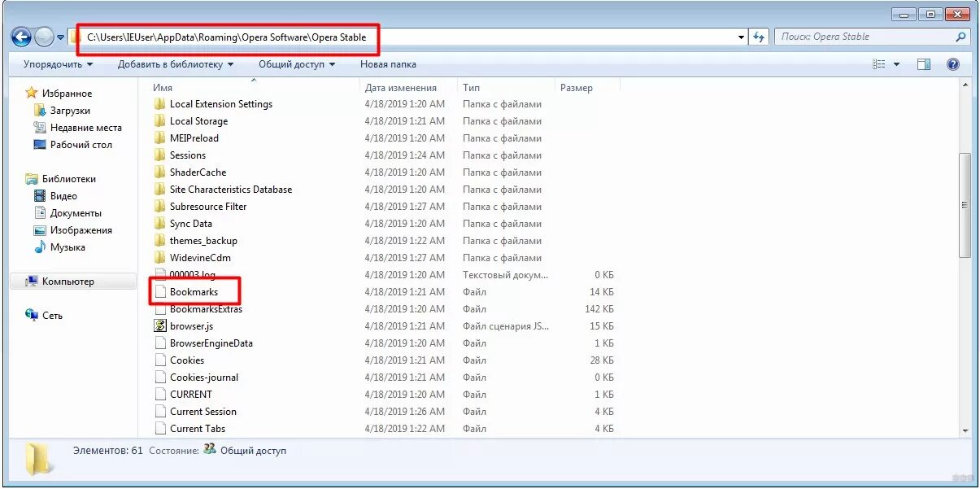
Task: Click the 142 КБ size of BookmarksExtras
Action: 599,309
